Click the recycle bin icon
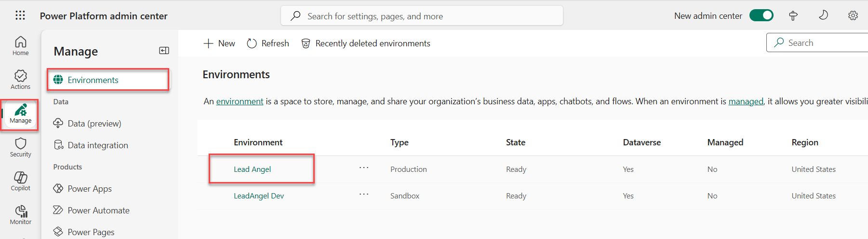 coord(306,43)
